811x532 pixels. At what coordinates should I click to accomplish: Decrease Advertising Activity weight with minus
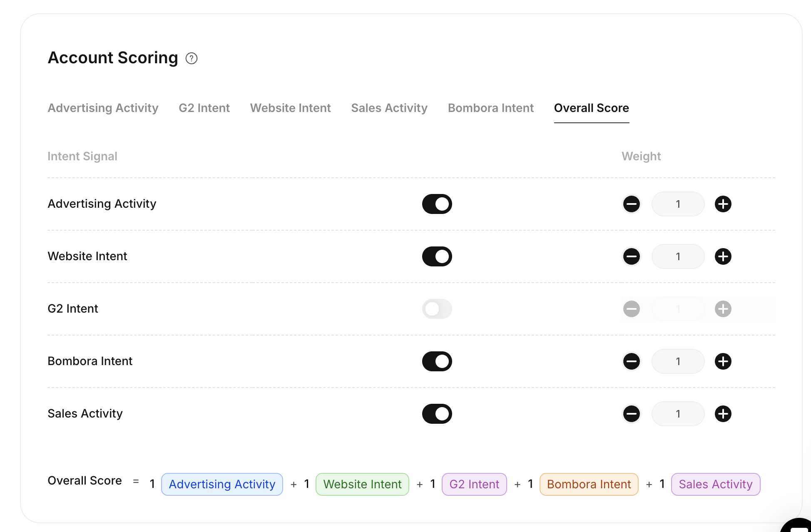631,204
